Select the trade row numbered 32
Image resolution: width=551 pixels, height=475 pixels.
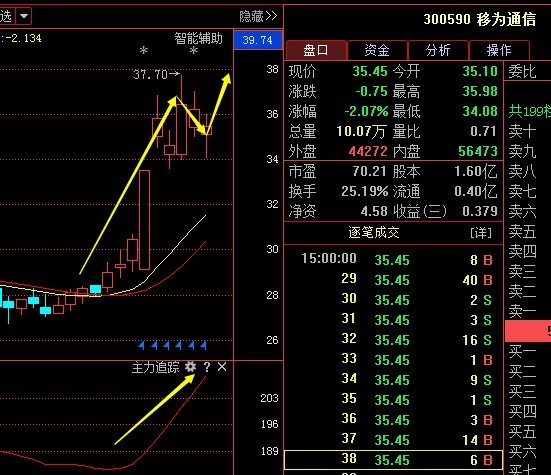[393, 340]
